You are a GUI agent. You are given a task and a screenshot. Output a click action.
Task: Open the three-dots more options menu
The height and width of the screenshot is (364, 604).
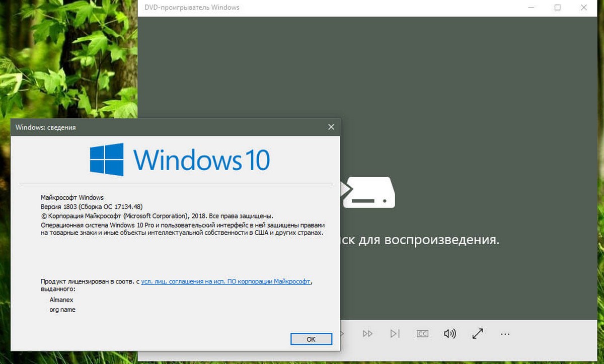tap(505, 334)
